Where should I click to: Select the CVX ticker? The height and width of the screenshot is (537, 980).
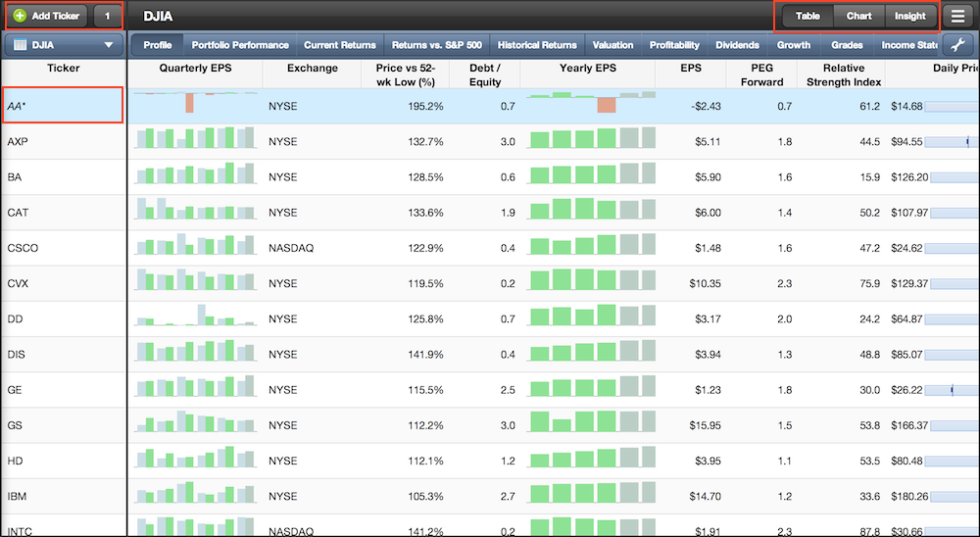pos(18,283)
